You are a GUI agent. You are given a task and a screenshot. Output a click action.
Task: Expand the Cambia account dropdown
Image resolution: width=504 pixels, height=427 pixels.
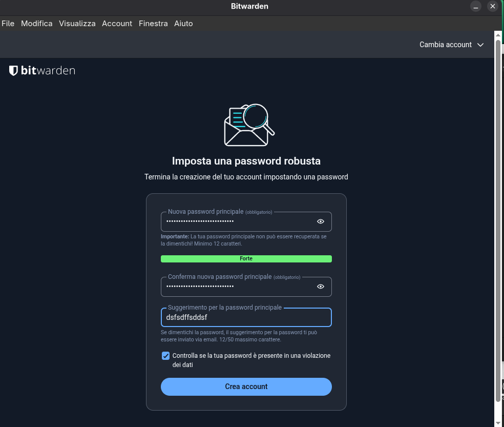[x=451, y=45]
